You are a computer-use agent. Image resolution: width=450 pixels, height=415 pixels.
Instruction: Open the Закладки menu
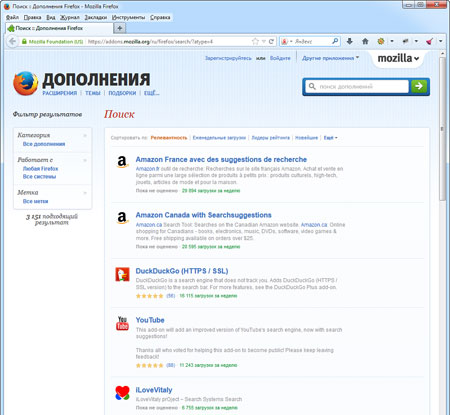coord(96,17)
